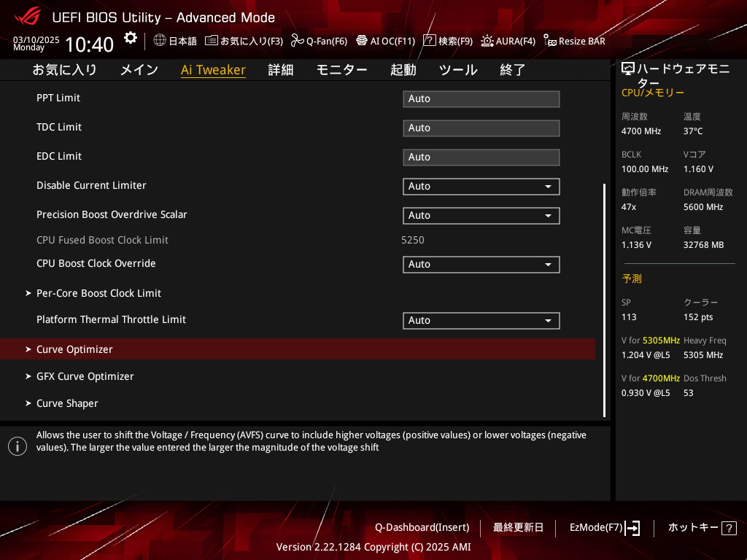Click the Resize BAR label
Image resolution: width=747 pixels, height=560 pixels.
581,41
